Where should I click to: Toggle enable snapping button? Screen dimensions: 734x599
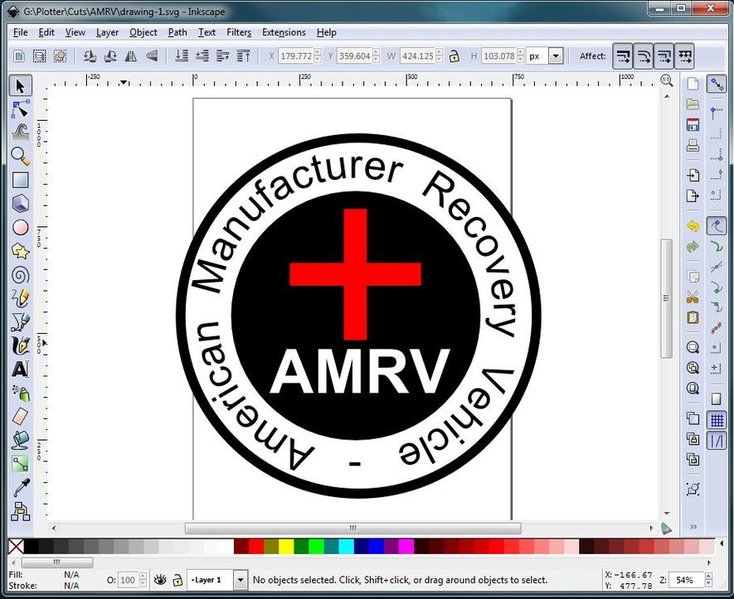click(x=716, y=84)
